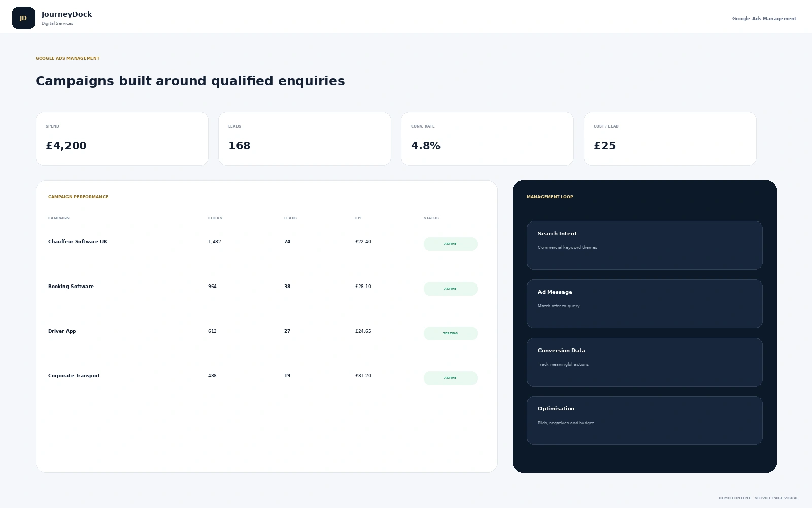
Task: Click the Clicks column header
Action: point(215,218)
